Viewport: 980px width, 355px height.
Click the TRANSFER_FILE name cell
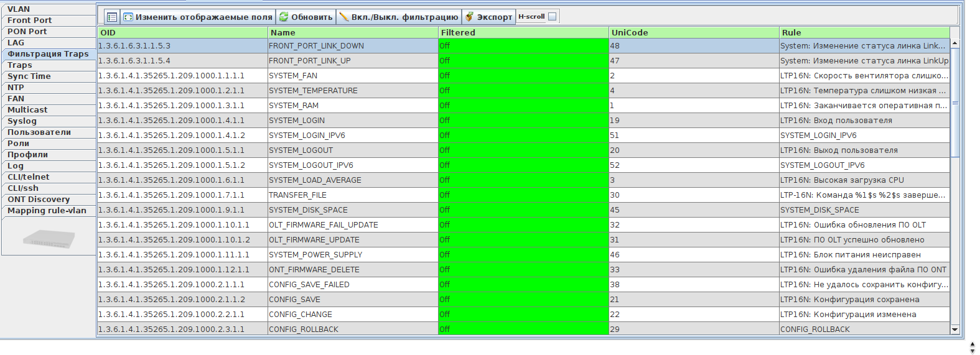pyautogui.click(x=353, y=195)
